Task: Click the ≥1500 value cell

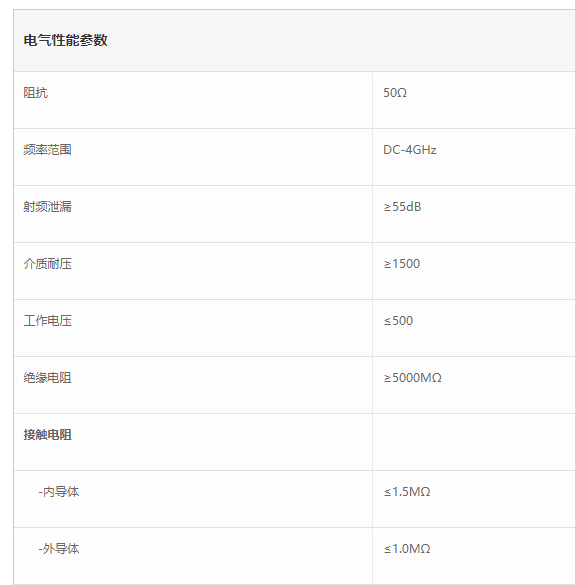Action: pos(474,271)
